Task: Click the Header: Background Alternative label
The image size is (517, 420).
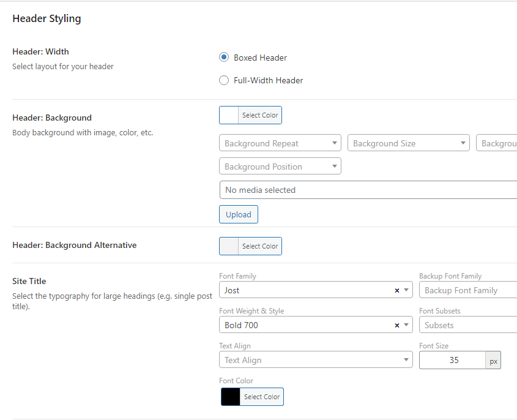Action: click(74, 245)
